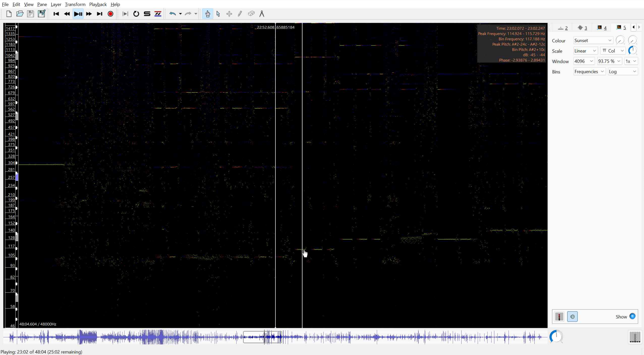Change the Window size from 4096
Screen dimensions: 644x355
[x=584, y=61]
